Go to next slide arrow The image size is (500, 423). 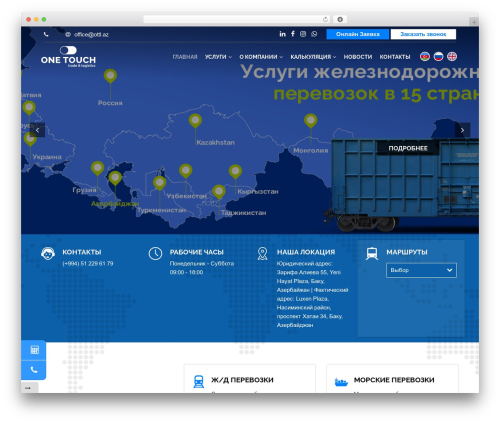462,130
